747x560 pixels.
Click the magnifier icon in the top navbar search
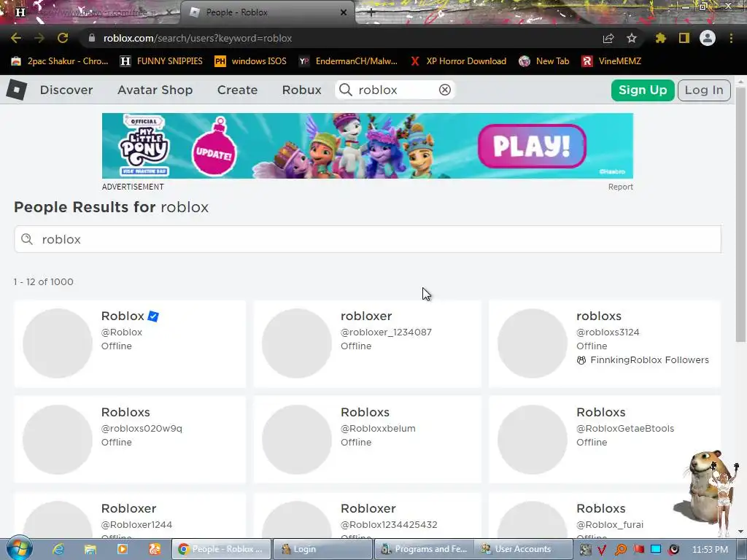click(x=345, y=90)
